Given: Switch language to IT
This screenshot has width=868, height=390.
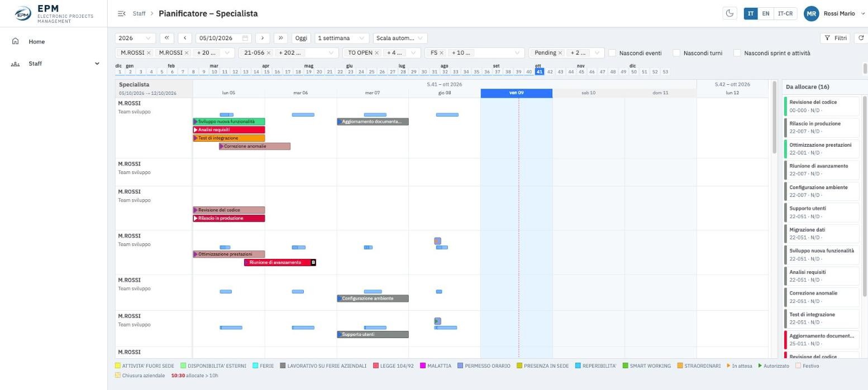Looking at the screenshot, I should 750,13.
